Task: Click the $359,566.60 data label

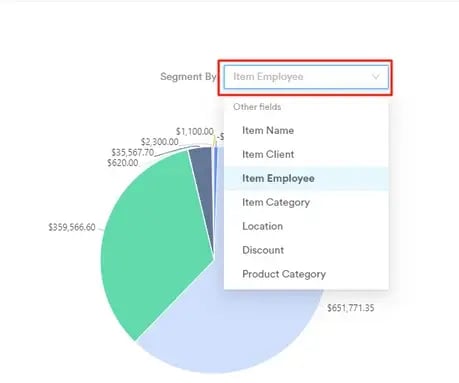Action: tap(72, 227)
